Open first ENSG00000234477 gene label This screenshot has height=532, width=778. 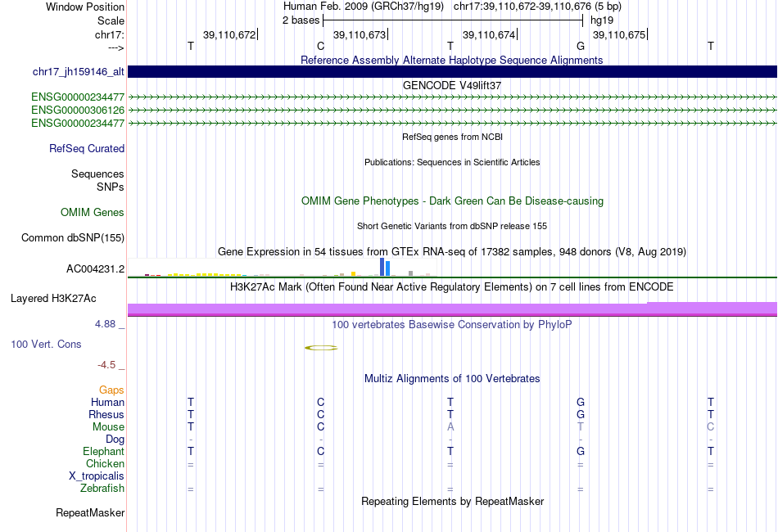[78, 97]
